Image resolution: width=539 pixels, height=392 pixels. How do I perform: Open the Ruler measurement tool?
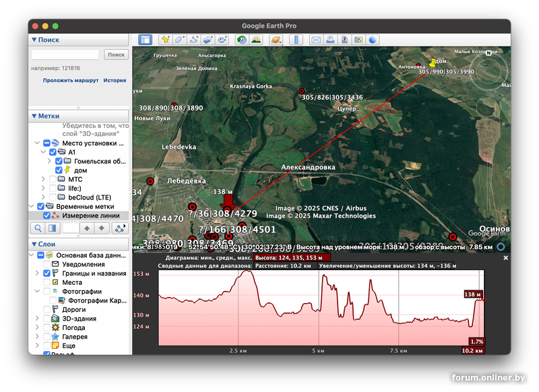coord(296,40)
